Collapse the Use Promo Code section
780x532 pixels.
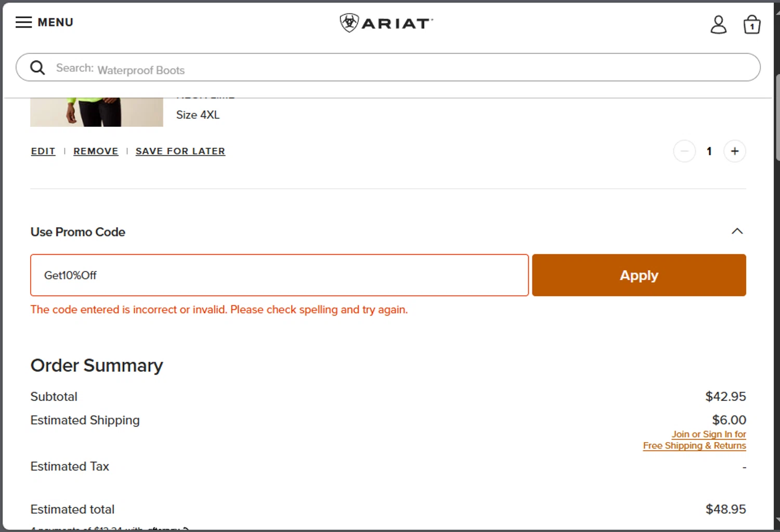point(737,231)
